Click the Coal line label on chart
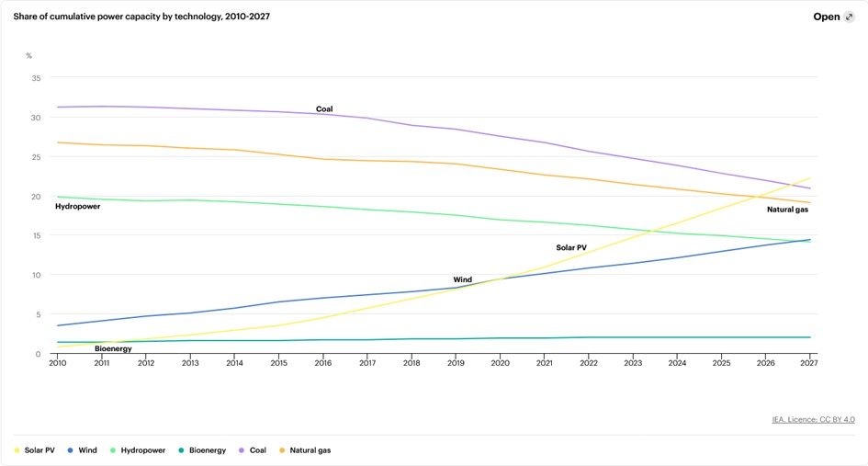The width and height of the screenshot is (868, 466). coord(324,109)
